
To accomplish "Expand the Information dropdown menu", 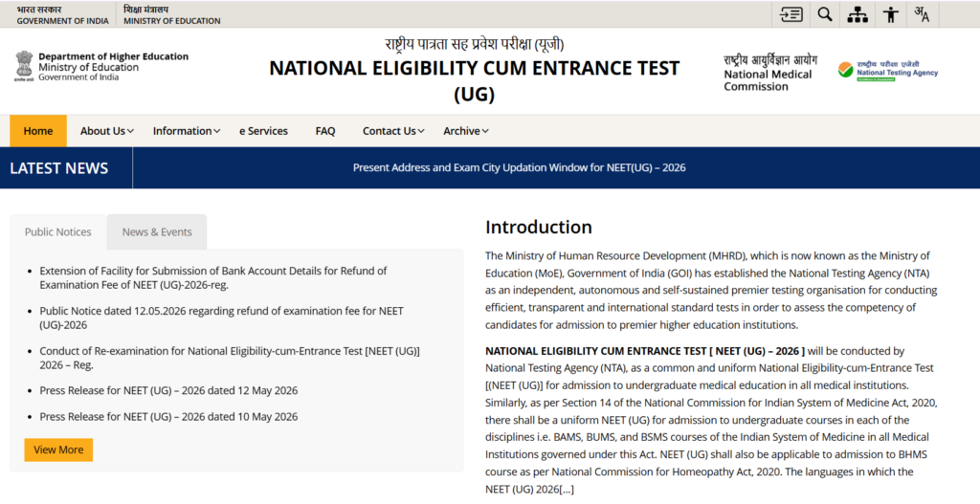I will click(x=187, y=130).
